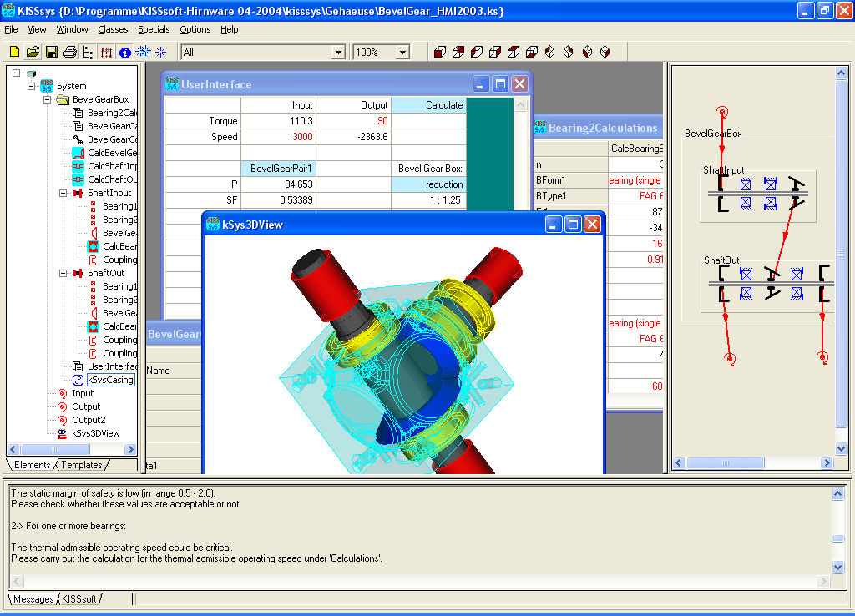Click the tree panel horizontal scrollbar
855x616 pixels.
pyautogui.click(x=72, y=449)
